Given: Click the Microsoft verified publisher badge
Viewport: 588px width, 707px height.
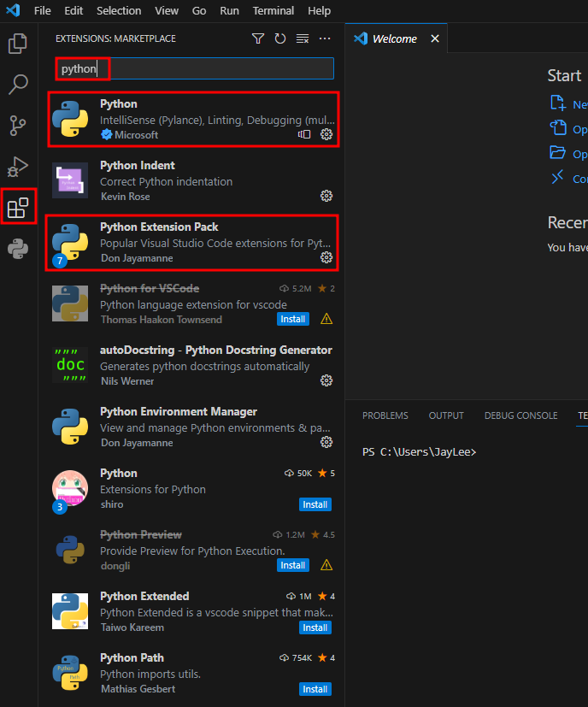Looking at the screenshot, I should point(107,134).
